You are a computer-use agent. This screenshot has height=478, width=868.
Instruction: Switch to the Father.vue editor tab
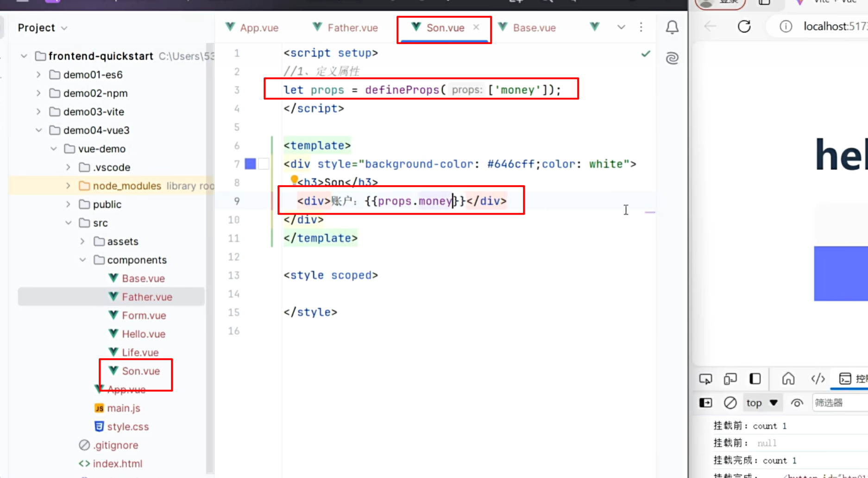click(345, 28)
